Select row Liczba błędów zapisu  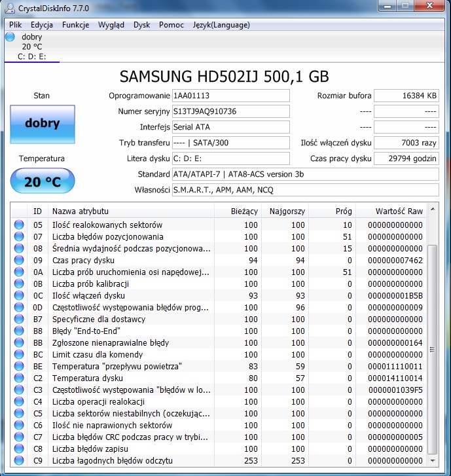click(x=219, y=449)
